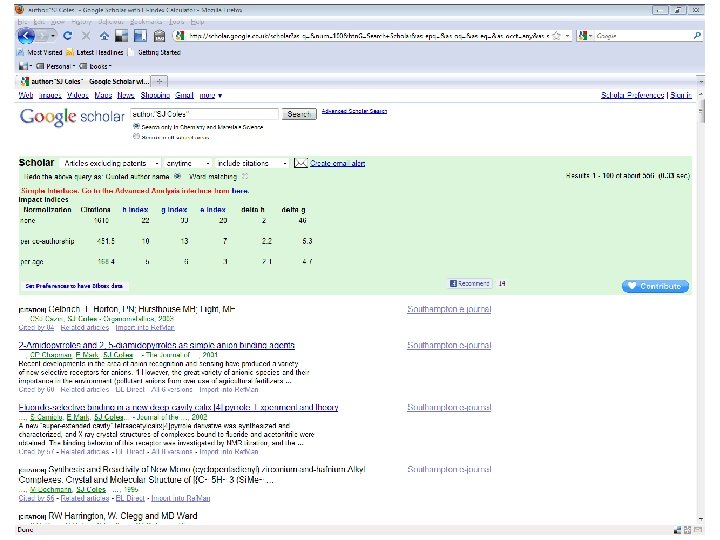Open the Bookmarks menu
The image size is (720, 540).
point(145,22)
